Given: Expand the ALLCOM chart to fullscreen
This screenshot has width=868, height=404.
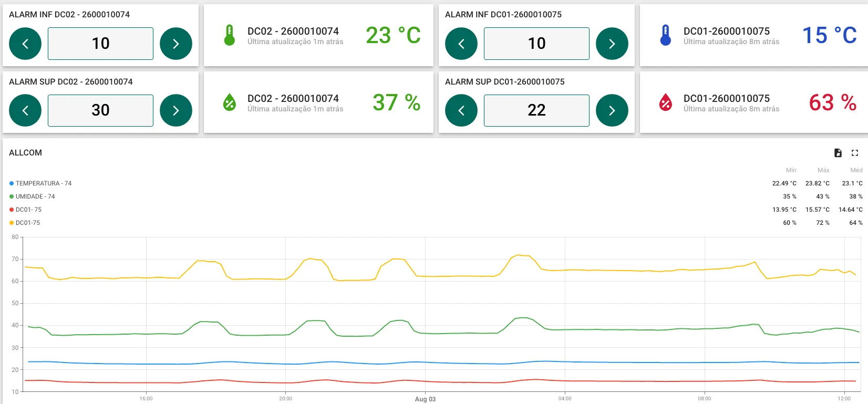Looking at the screenshot, I should pyautogui.click(x=855, y=153).
